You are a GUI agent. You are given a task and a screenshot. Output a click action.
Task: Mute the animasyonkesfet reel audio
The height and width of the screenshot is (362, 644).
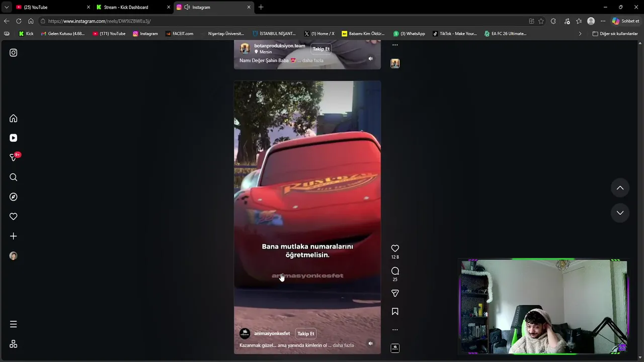(x=370, y=343)
